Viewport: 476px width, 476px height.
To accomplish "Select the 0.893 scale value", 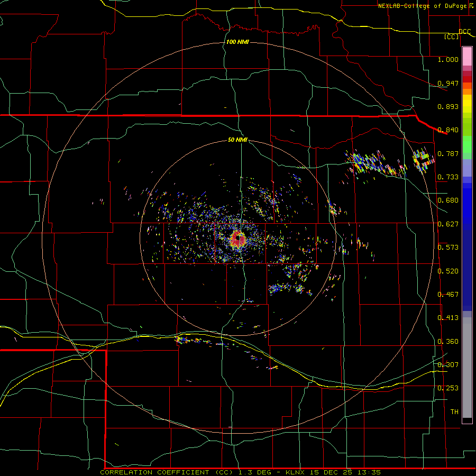I will [x=448, y=106].
